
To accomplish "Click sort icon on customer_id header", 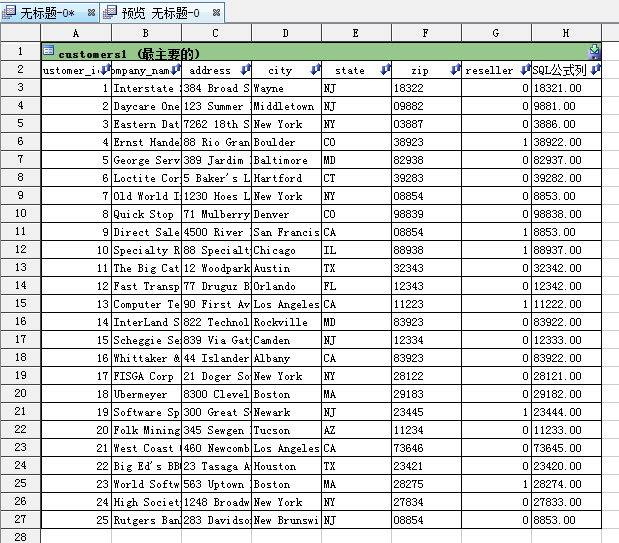I will 105,70.
